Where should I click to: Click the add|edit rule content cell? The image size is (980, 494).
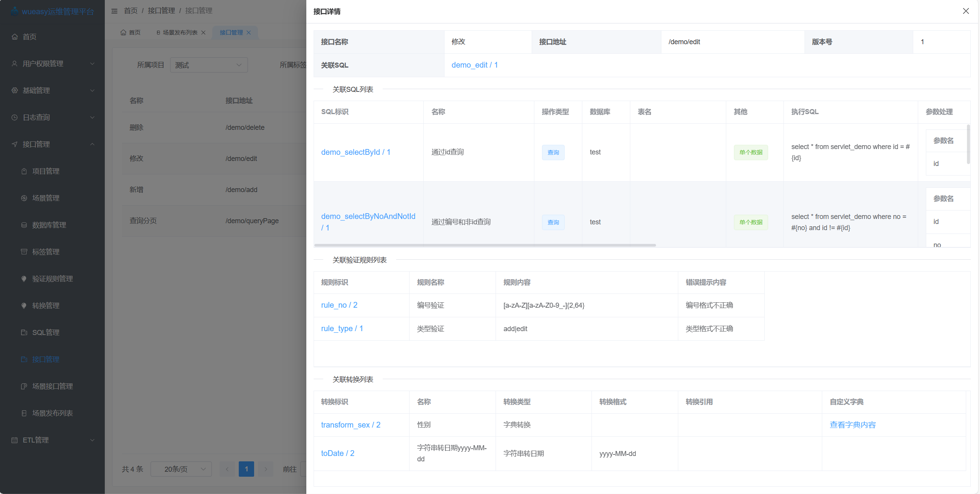click(515, 329)
